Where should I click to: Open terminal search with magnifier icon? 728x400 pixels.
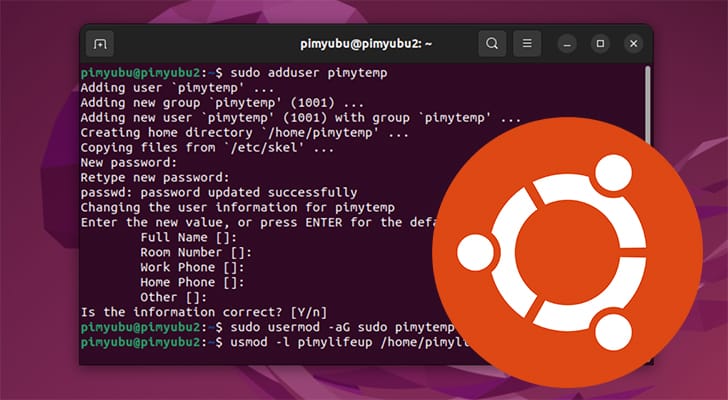point(492,44)
